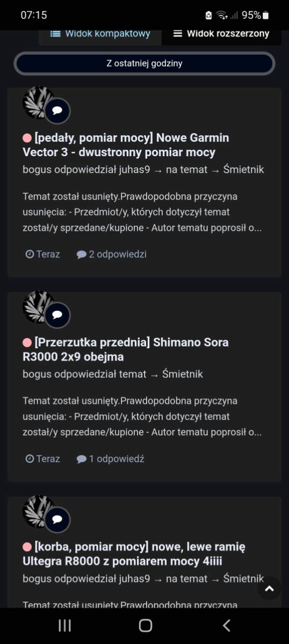Tap Android back navigation button

click(226, 625)
